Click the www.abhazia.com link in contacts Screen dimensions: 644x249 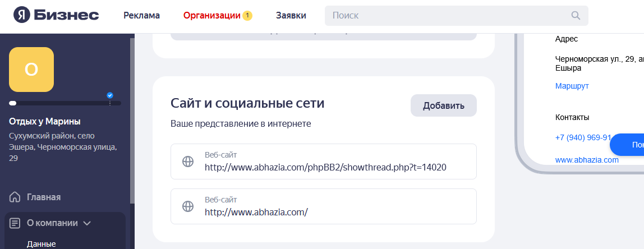(x=586, y=160)
